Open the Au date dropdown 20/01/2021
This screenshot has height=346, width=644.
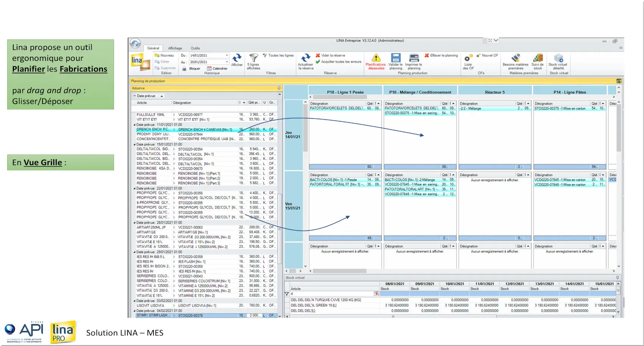[x=227, y=62]
